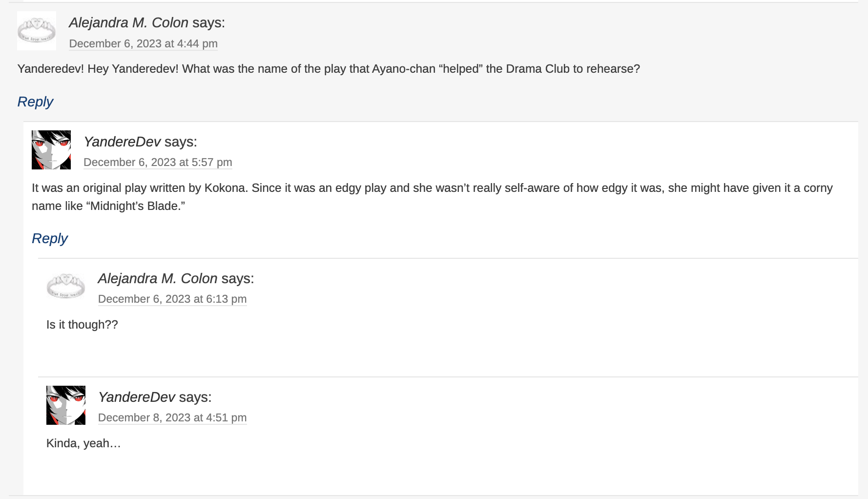Click YandereDev's avatar on the December 8 reply
This screenshot has width=868, height=499.
point(66,405)
